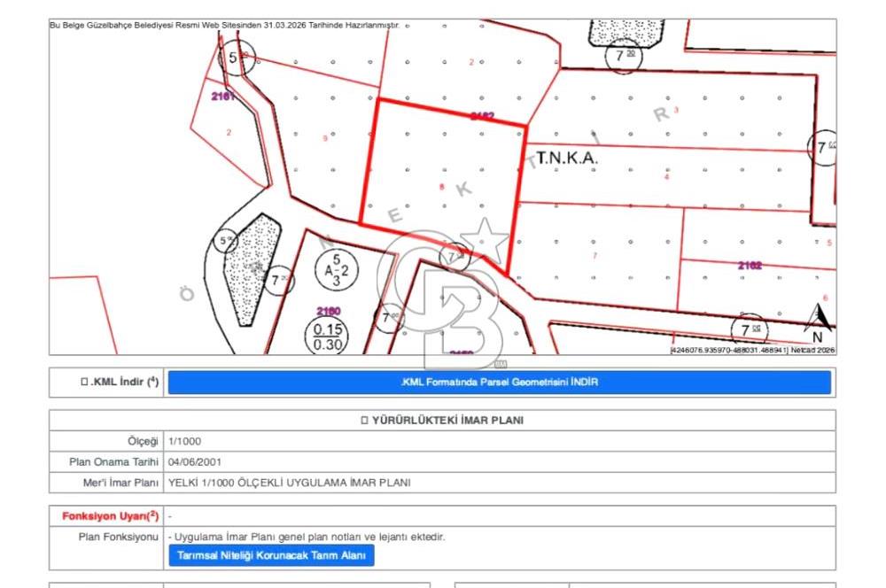886x588 pixels.
Task: Click the 1/1000 scale value
Action: 183,440
